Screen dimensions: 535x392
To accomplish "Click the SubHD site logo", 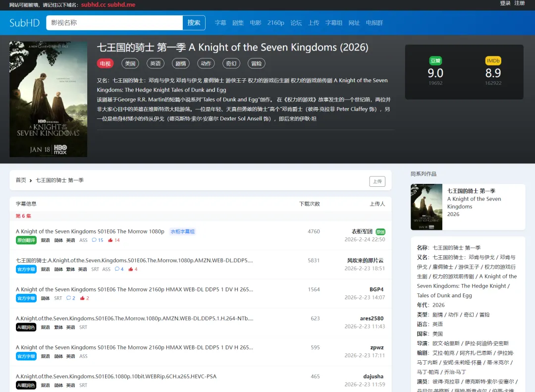I will [25, 23].
